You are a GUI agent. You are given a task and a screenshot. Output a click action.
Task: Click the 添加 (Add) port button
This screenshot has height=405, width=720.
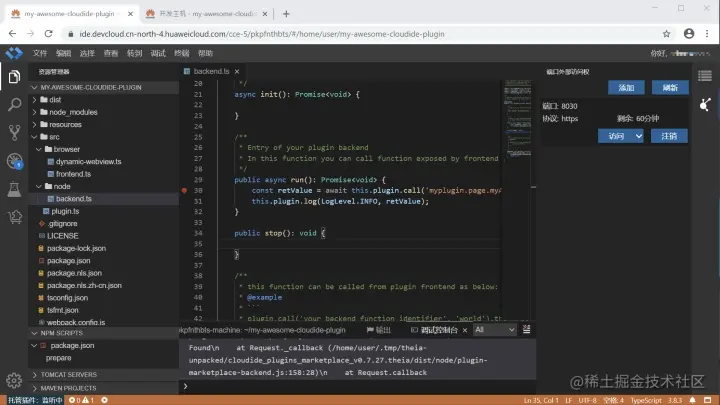tap(626, 88)
